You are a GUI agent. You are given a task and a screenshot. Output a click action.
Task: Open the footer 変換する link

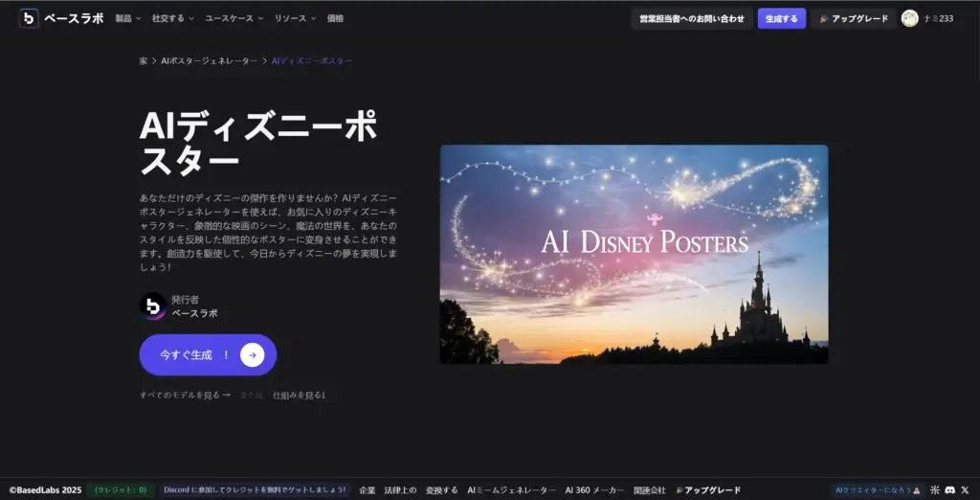[x=442, y=490]
